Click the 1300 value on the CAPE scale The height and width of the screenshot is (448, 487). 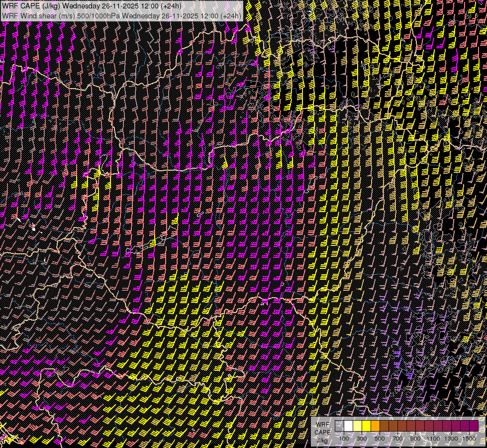pos(451,439)
